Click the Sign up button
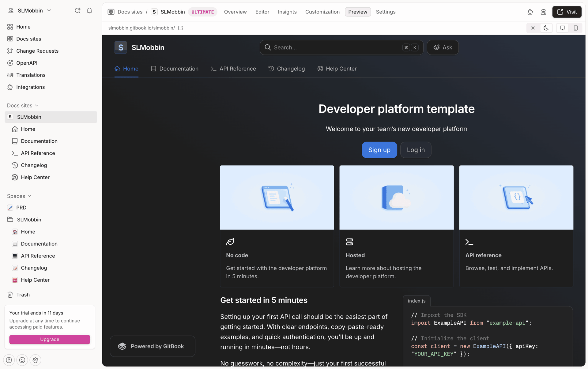Screen dimensions: 588x369 pyautogui.click(x=379, y=150)
